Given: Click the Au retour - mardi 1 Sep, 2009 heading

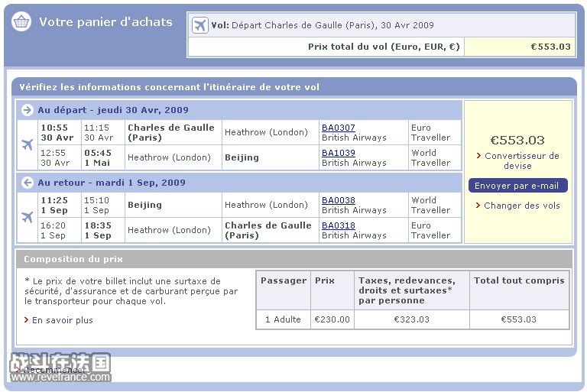Looking at the screenshot, I should tap(112, 183).
